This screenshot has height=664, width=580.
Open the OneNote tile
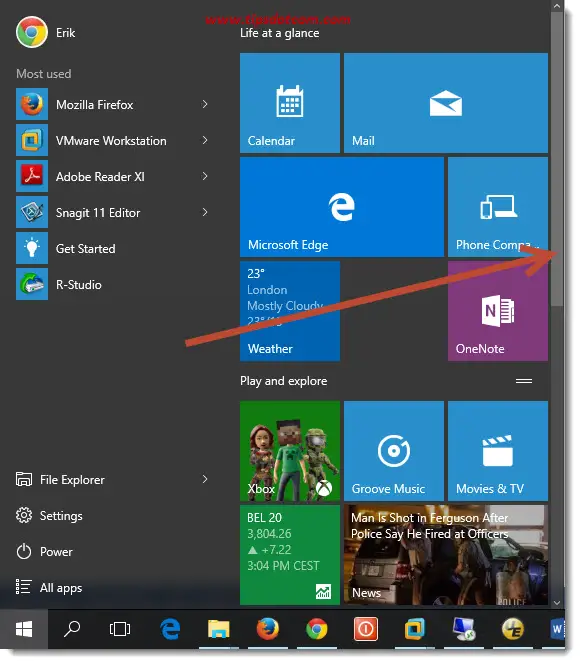498,311
